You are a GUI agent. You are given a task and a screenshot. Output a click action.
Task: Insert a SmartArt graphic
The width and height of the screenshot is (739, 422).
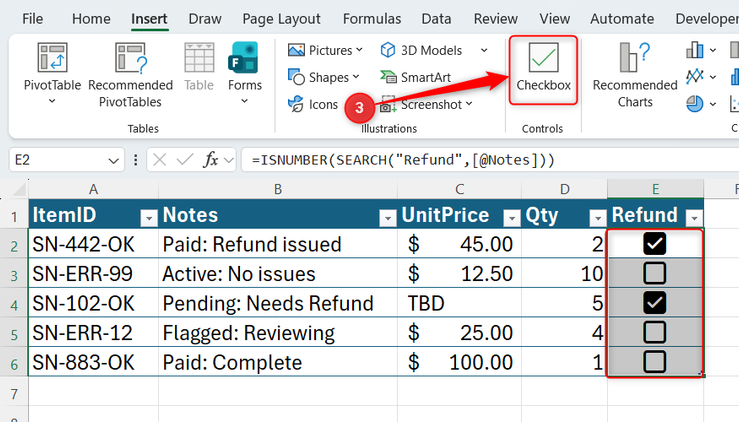pos(415,77)
